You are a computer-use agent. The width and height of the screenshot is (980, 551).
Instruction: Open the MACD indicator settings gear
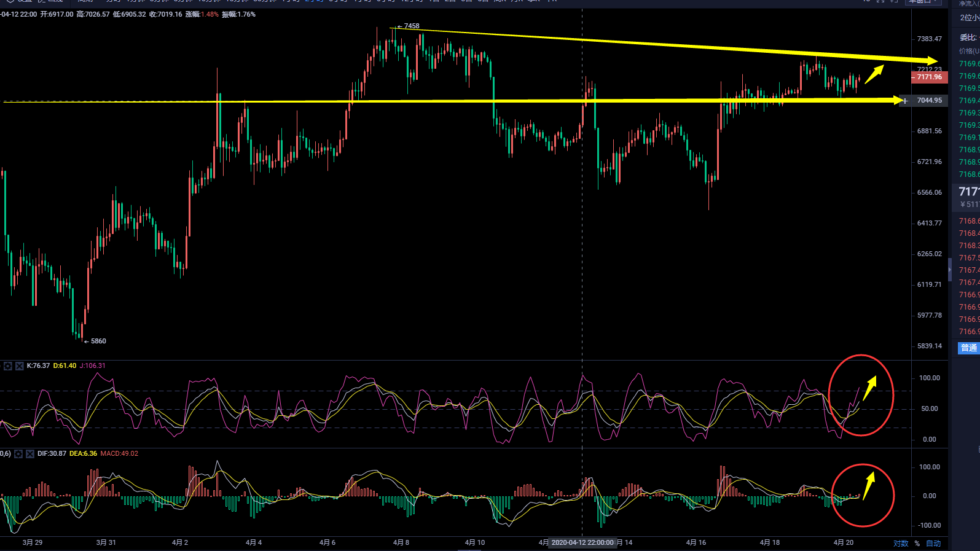coord(18,454)
